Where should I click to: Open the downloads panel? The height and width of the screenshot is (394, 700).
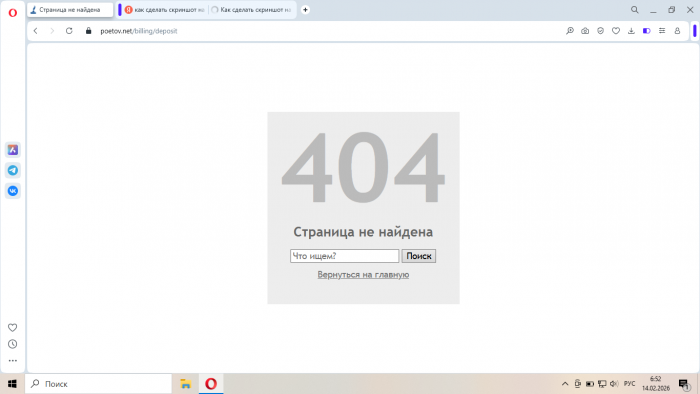pyautogui.click(x=631, y=31)
